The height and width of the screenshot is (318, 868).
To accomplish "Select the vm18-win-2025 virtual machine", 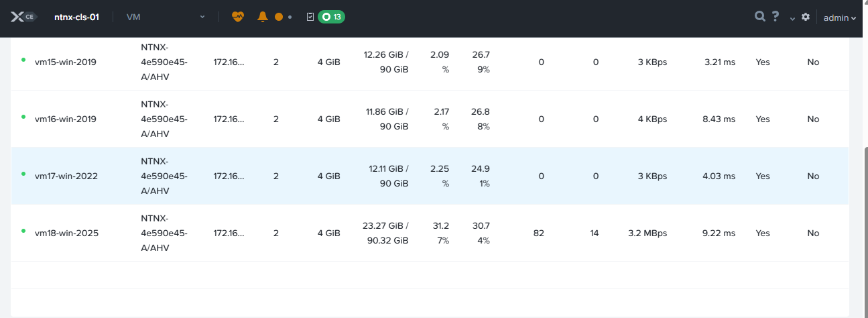I will (x=66, y=233).
